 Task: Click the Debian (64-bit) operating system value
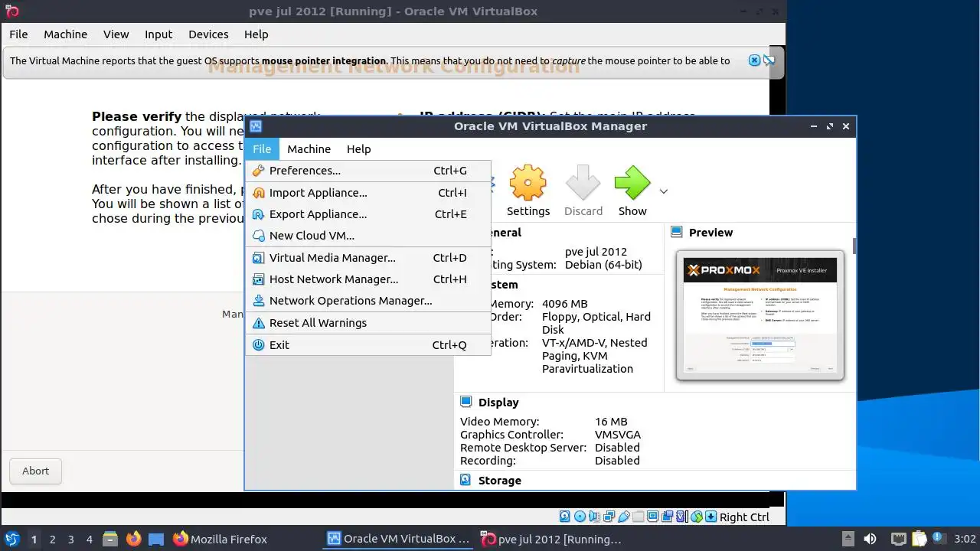click(x=603, y=265)
